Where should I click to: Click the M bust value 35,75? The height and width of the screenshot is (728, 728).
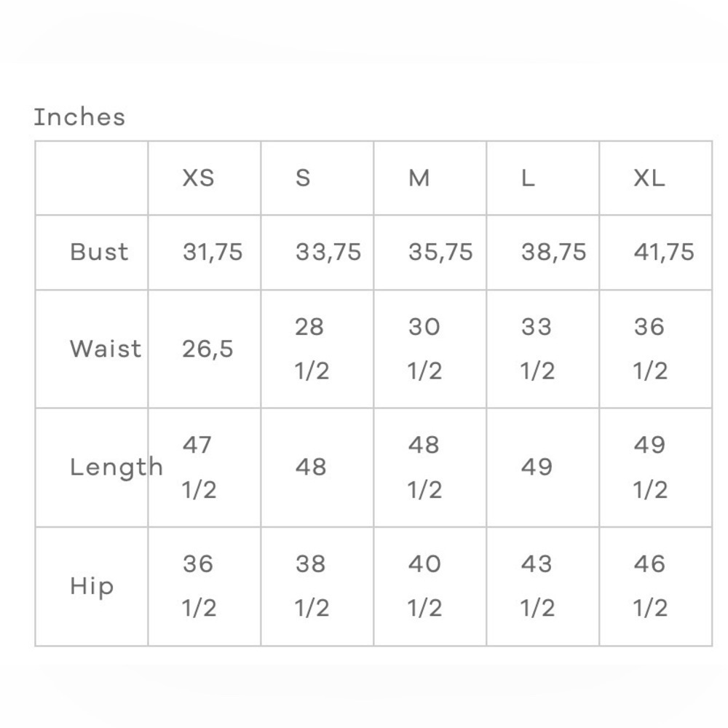tap(440, 252)
